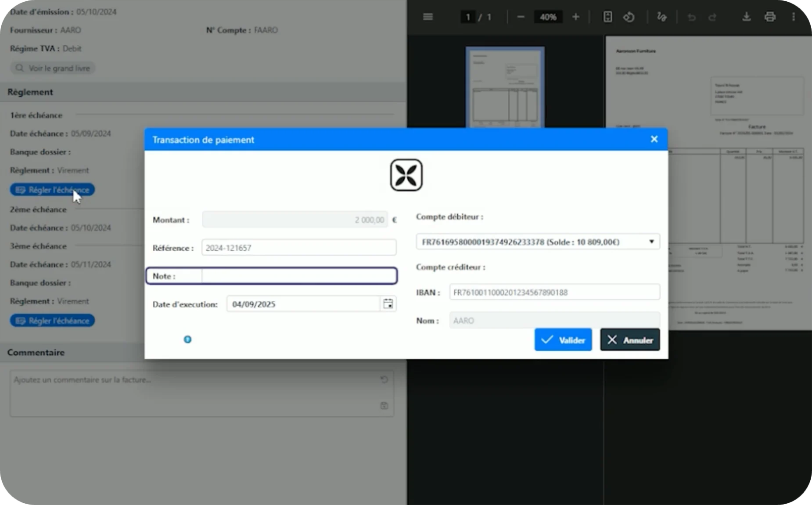Click the Valider button
The width and height of the screenshot is (812, 505).
(563, 340)
